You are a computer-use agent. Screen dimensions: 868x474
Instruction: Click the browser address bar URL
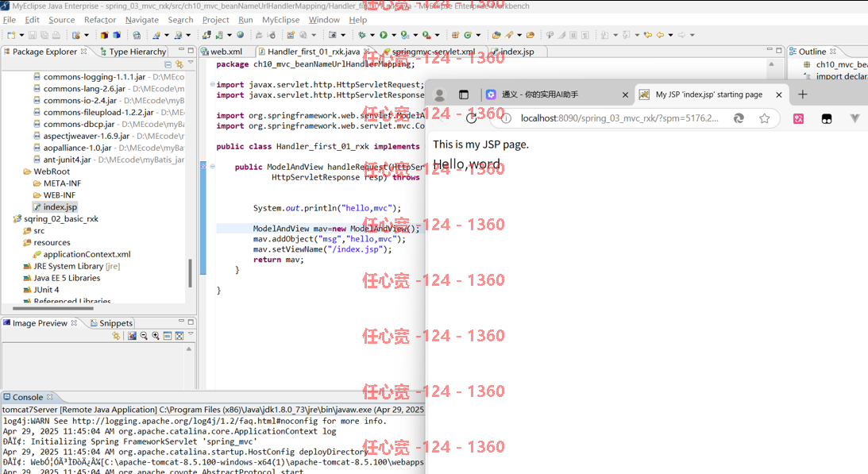(x=619, y=118)
